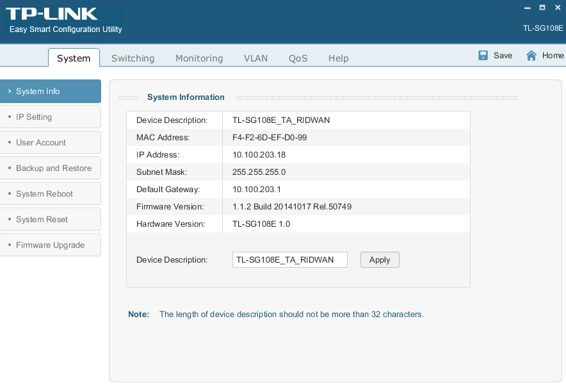
Task: Click the Save floppy disk icon
Action: point(483,55)
